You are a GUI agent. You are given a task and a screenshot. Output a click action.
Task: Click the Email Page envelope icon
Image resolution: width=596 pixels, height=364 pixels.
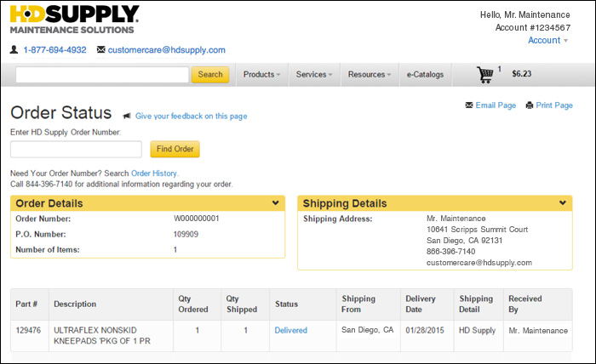click(469, 105)
